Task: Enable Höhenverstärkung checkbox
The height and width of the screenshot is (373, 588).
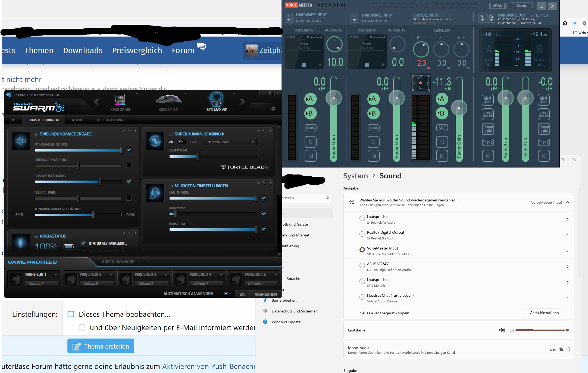Action: click(x=129, y=165)
